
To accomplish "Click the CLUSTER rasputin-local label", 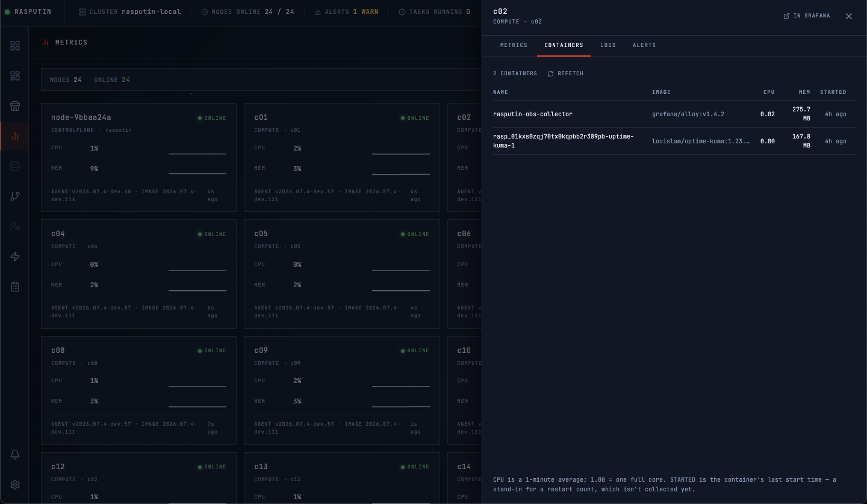I will (129, 11).
